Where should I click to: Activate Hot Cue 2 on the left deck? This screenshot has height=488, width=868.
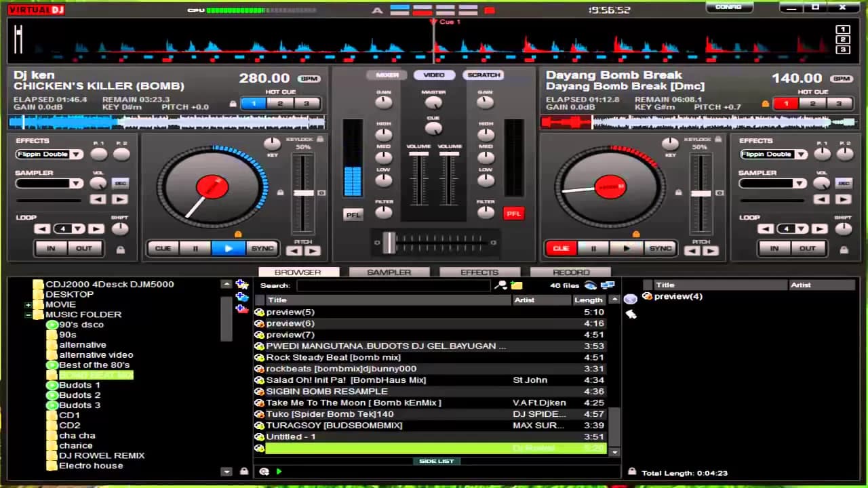pos(279,104)
